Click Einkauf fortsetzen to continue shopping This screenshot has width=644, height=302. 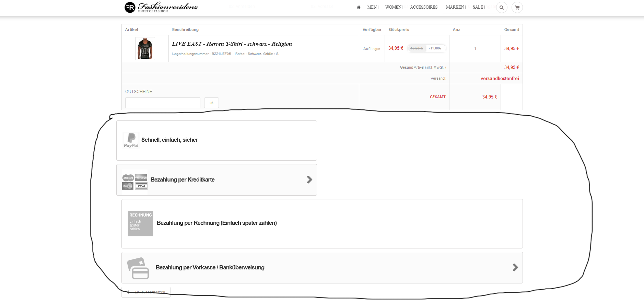(x=146, y=292)
